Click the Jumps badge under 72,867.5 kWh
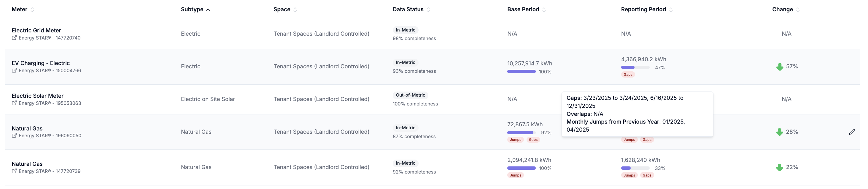 (515, 140)
